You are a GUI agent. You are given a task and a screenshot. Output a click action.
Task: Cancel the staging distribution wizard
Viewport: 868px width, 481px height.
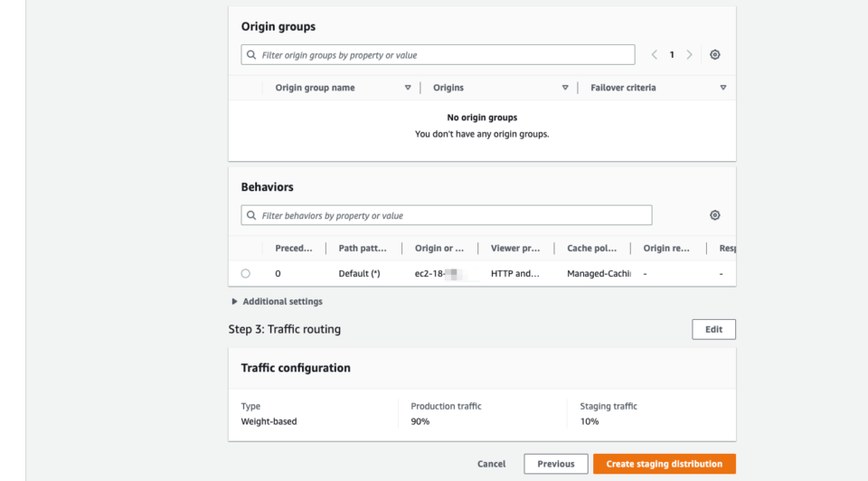(491, 464)
